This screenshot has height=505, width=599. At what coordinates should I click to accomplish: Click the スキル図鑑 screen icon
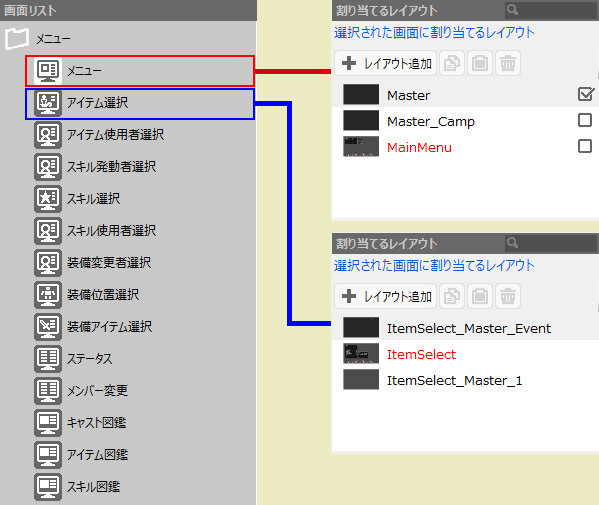coord(48,487)
